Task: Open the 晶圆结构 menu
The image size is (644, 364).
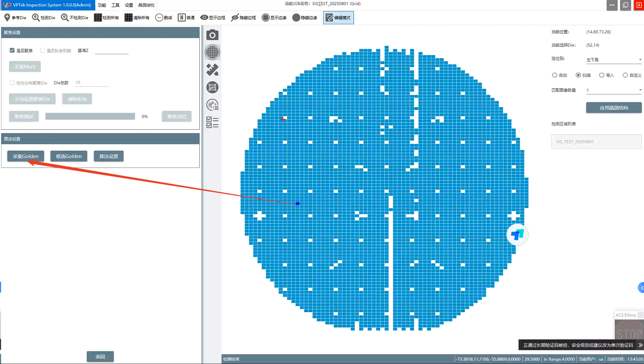Action: click(x=146, y=5)
